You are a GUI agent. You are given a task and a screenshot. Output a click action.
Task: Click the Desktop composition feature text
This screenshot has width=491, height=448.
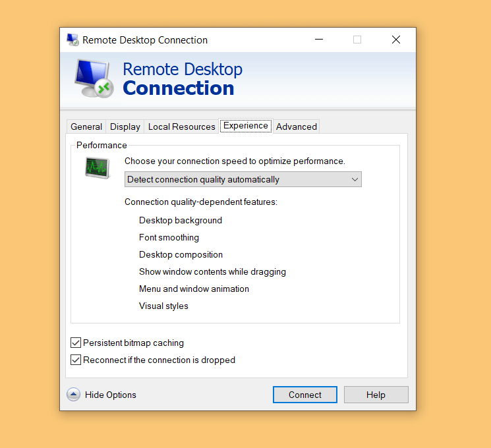click(181, 254)
